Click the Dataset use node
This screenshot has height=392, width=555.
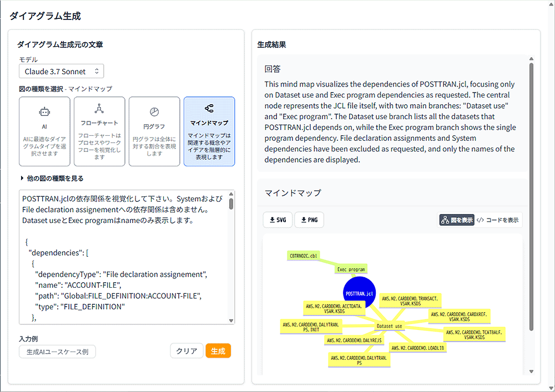[x=389, y=326]
